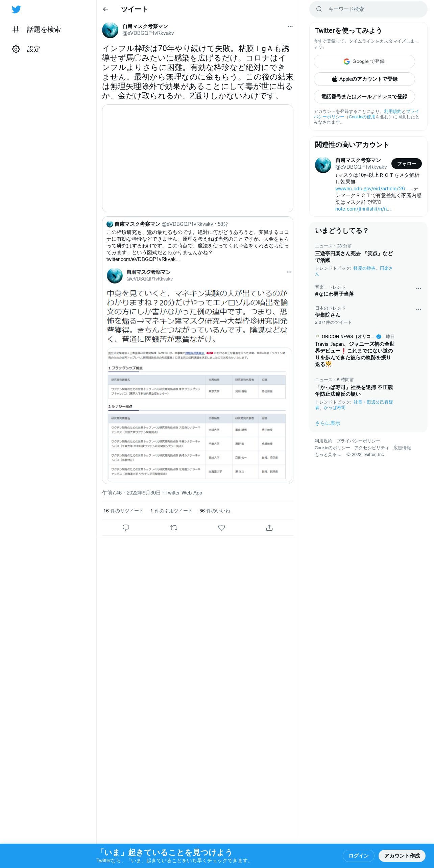
Task: View 16 件のリツイート list
Action: click(123, 511)
